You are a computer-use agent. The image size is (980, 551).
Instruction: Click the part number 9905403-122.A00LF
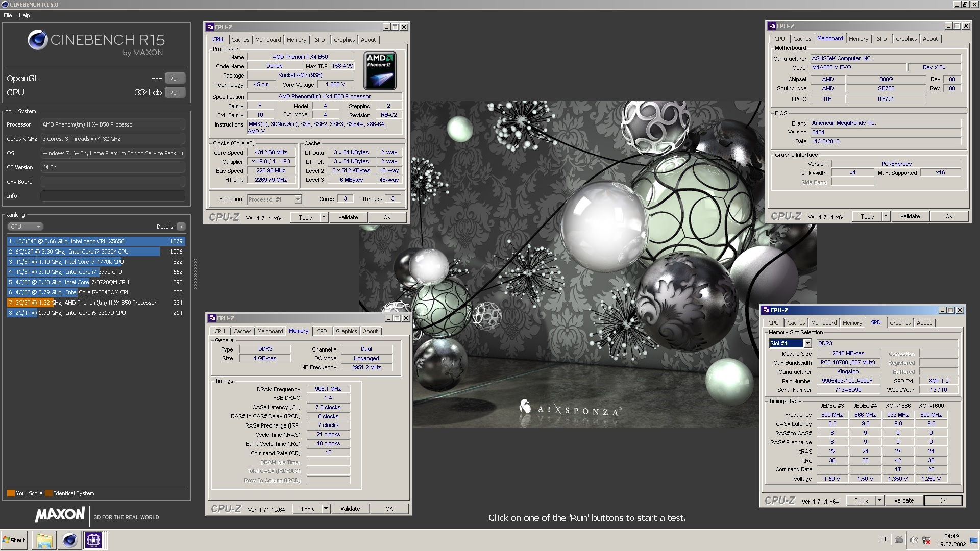tap(847, 381)
